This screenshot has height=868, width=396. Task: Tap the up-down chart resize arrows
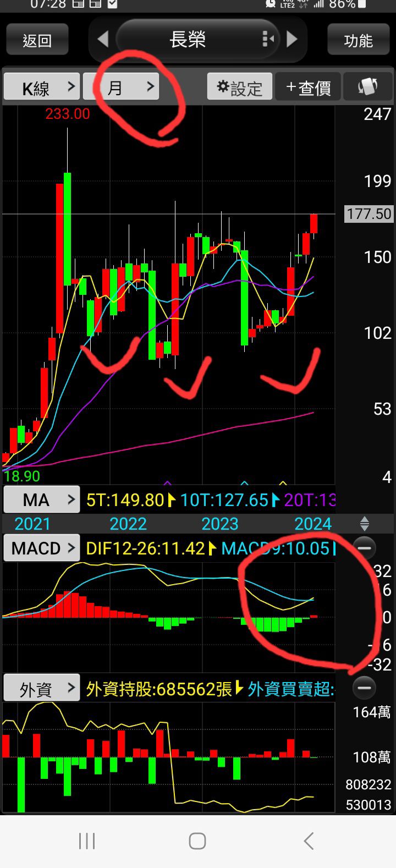[x=364, y=524]
